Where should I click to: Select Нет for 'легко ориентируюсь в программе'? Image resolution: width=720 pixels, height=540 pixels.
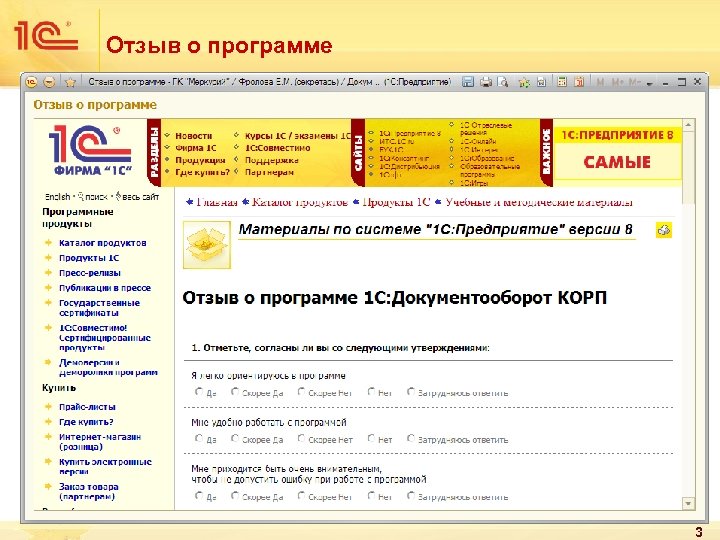pos(371,392)
